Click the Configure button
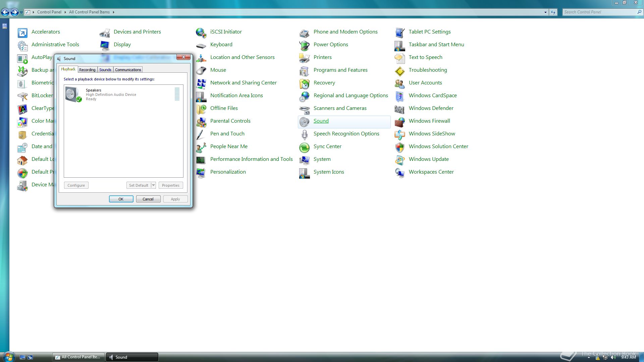This screenshot has height=362, width=644. [76, 185]
